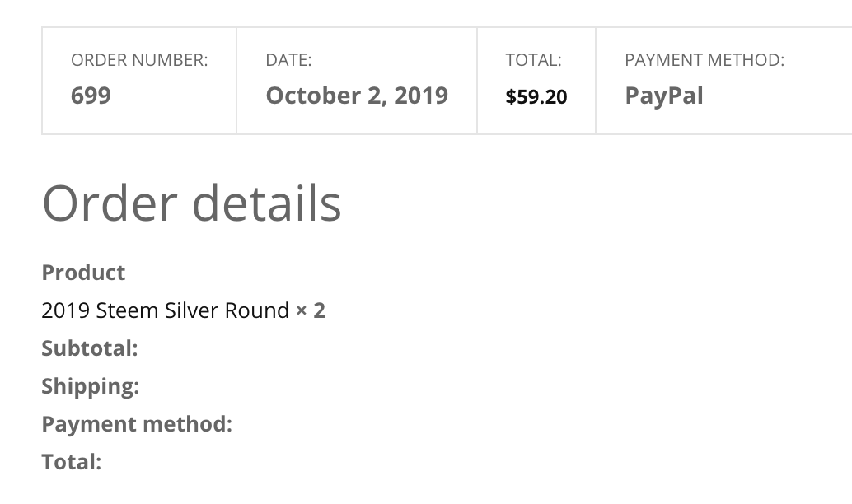Viewport: 852px width, 504px height.
Task: Click the Shipping: row label
Action: [x=90, y=386]
